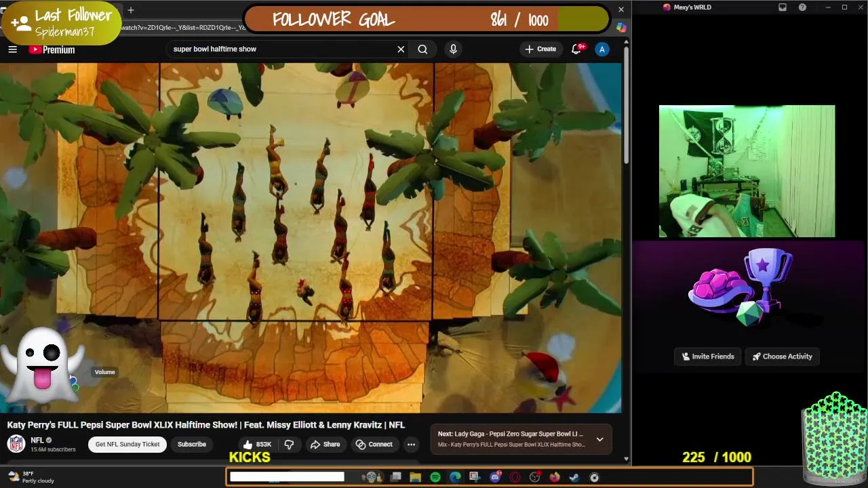The image size is (868, 488).
Task: Open the NFL channel avatar
Action: pos(16,444)
